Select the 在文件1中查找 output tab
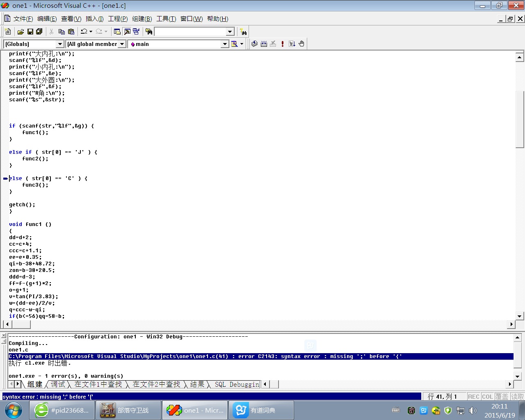The width and height of the screenshot is (525, 420). coord(98,384)
